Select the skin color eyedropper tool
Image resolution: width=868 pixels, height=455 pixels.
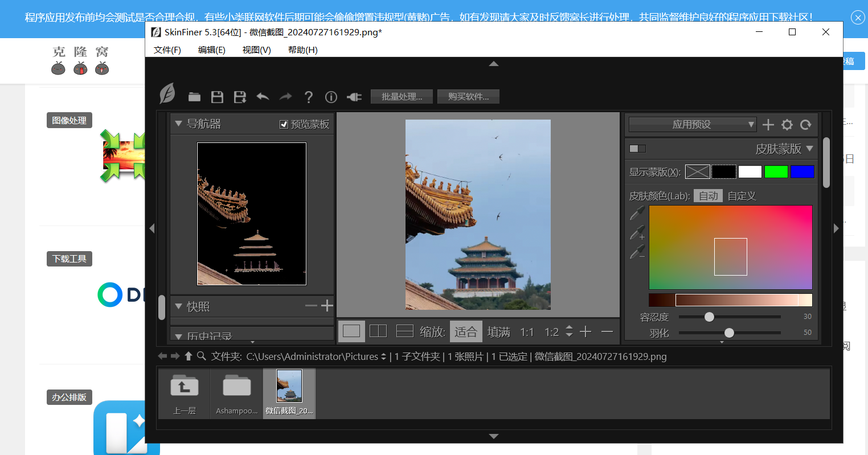click(637, 213)
